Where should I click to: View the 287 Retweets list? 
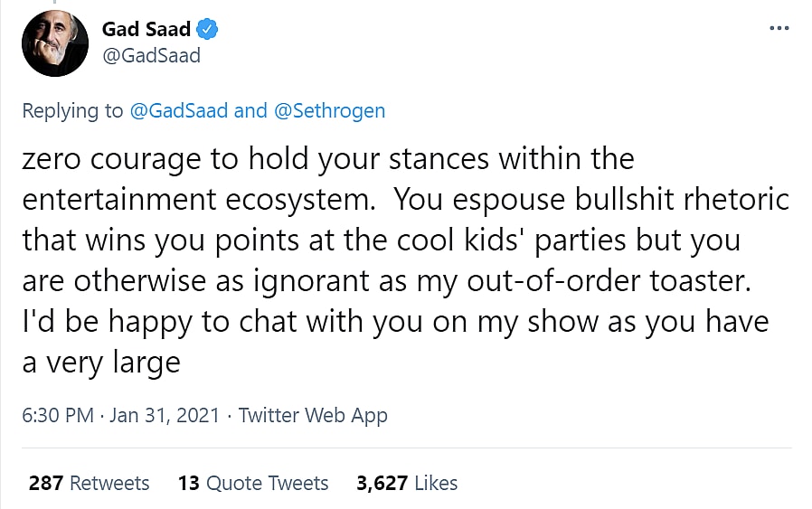89,483
